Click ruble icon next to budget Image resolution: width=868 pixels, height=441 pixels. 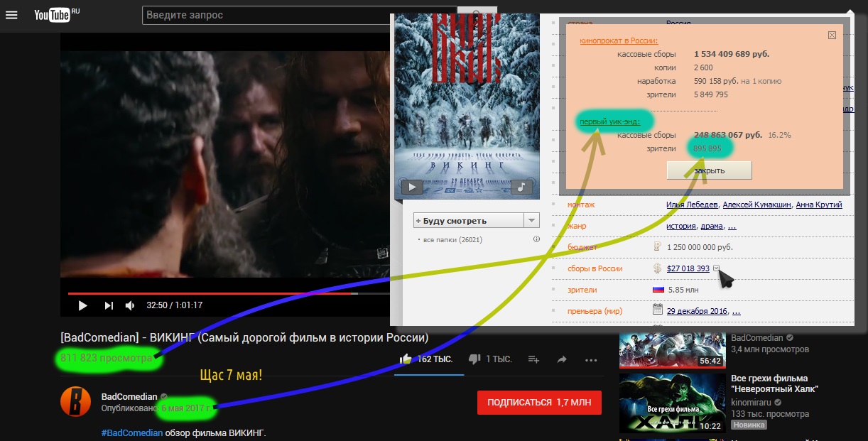658,247
